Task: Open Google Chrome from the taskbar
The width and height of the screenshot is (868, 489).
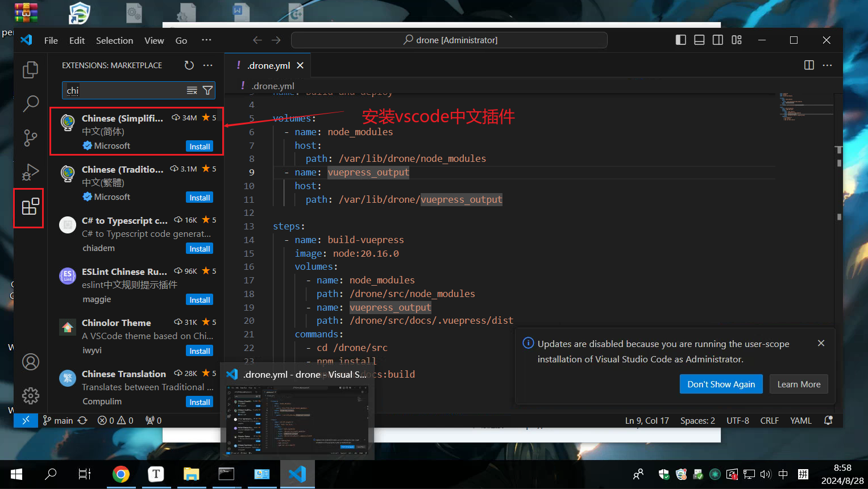Action: click(121, 474)
